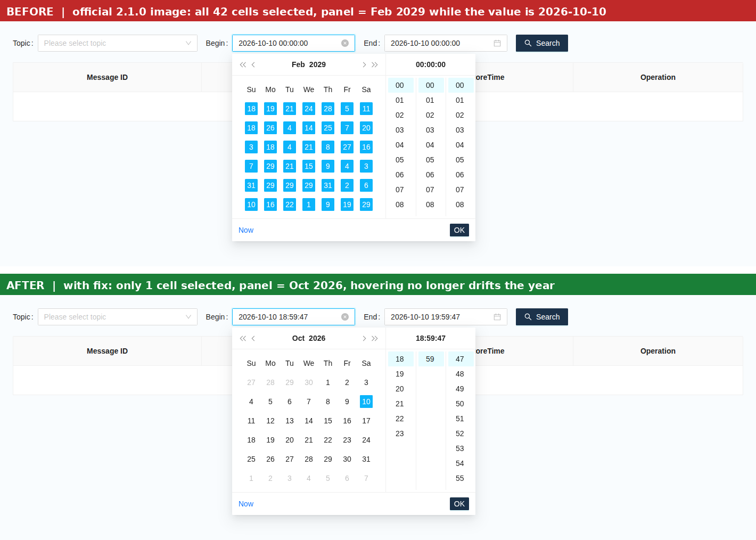The image size is (756, 540).
Task: Click next year arrows in Feb 2029 calendar
Action: pos(375,64)
